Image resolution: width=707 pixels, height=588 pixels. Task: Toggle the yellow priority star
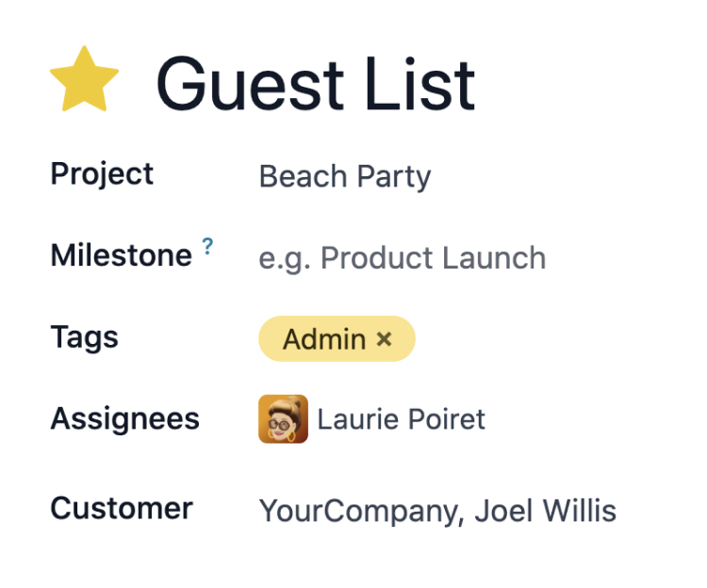click(x=84, y=79)
